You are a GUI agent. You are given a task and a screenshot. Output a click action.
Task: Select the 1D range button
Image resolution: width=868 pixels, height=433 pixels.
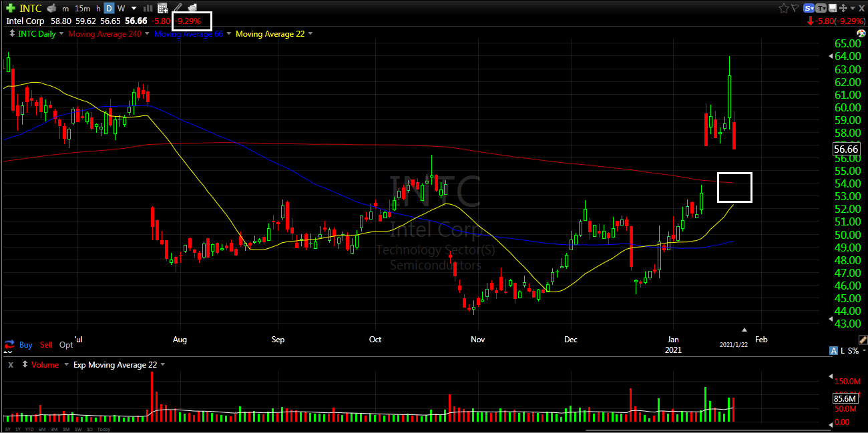[89, 429]
